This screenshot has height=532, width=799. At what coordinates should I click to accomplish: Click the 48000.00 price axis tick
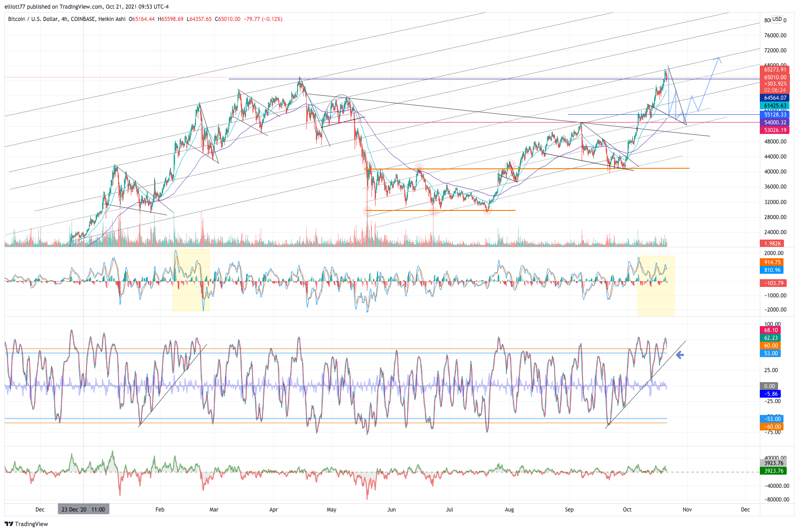[775, 142]
